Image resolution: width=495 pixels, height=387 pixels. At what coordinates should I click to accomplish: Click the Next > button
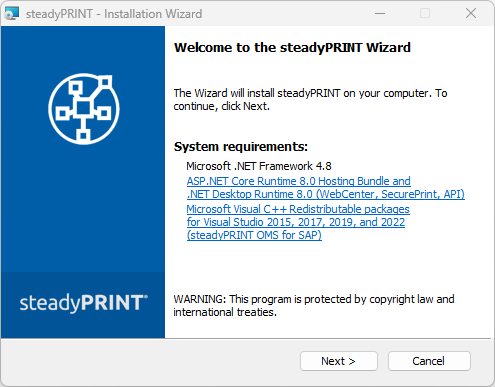pyautogui.click(x=339, y=361)
